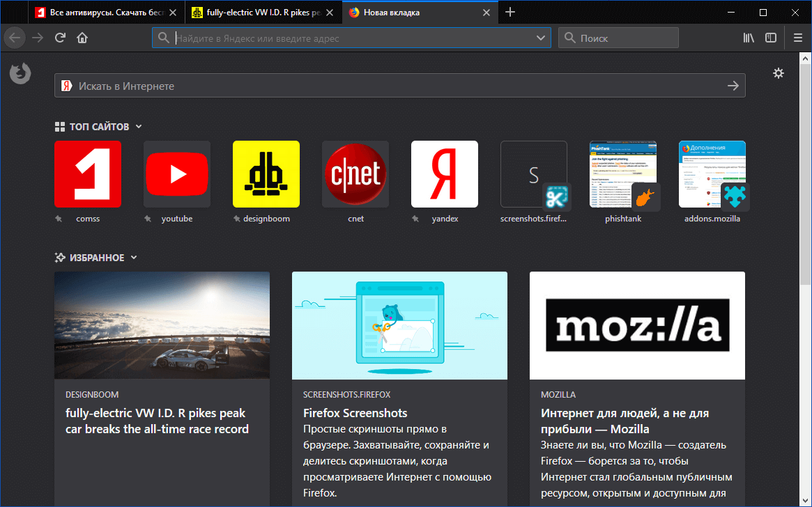Click the search submit arrow in Yandex search bar
812x507 pixels.
pos(733,85)
